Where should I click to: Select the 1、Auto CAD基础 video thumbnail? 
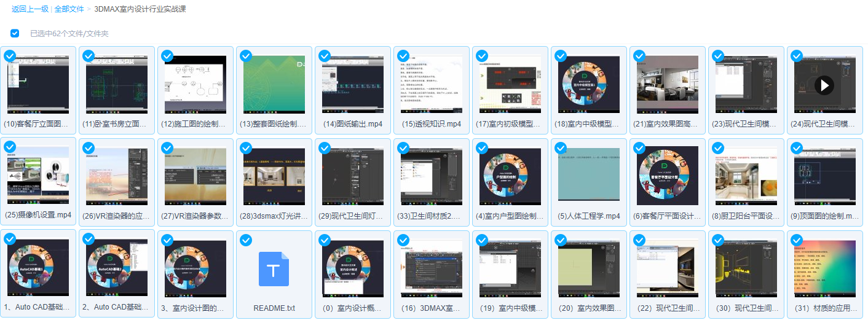pyautogui.click(x=37, y=268)
